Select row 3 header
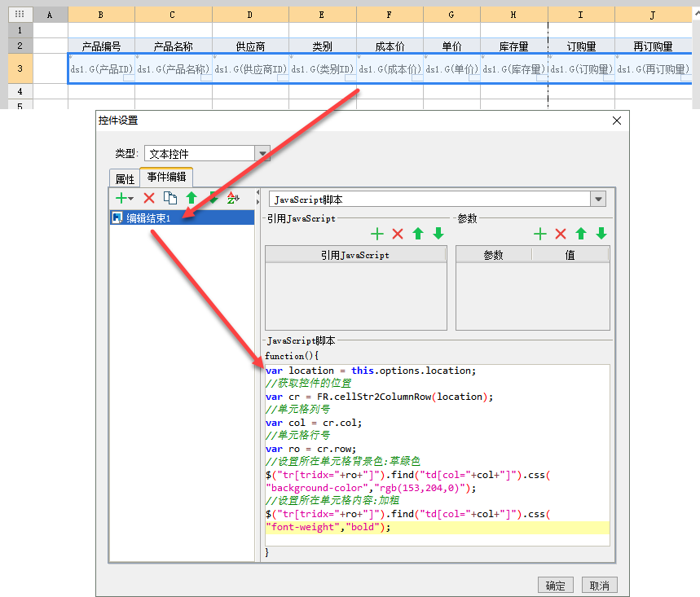 (x=20, y=68)
